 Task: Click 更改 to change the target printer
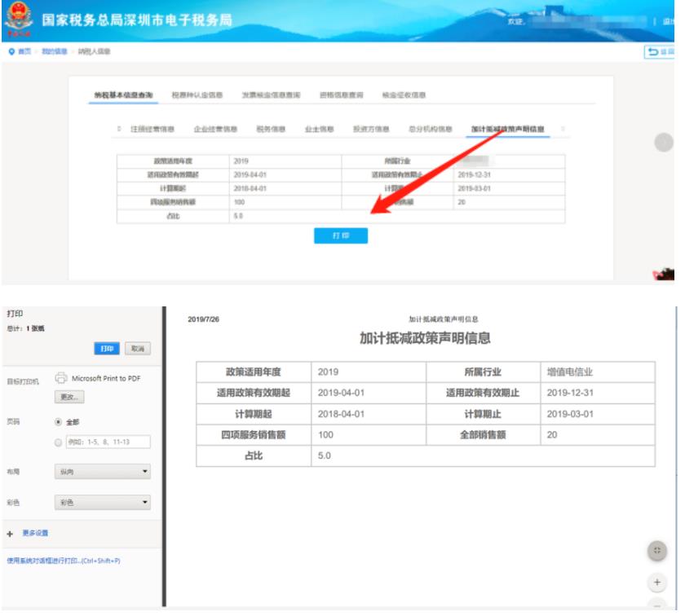tap(69, 397)
